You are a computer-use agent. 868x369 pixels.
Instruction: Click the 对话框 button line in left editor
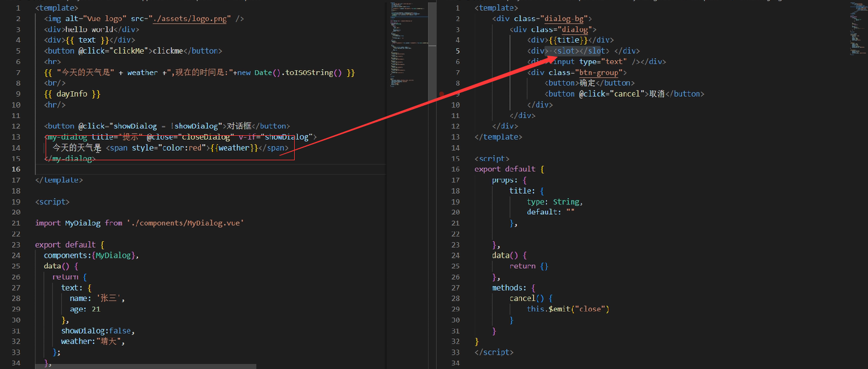coord(167,126)
